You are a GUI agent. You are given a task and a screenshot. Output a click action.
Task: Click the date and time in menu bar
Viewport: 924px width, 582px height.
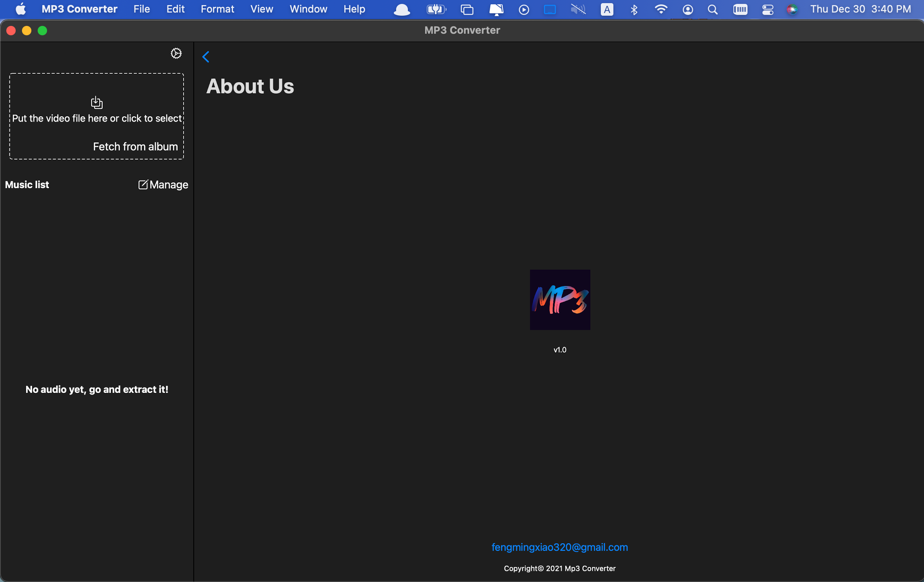point(860,9)
